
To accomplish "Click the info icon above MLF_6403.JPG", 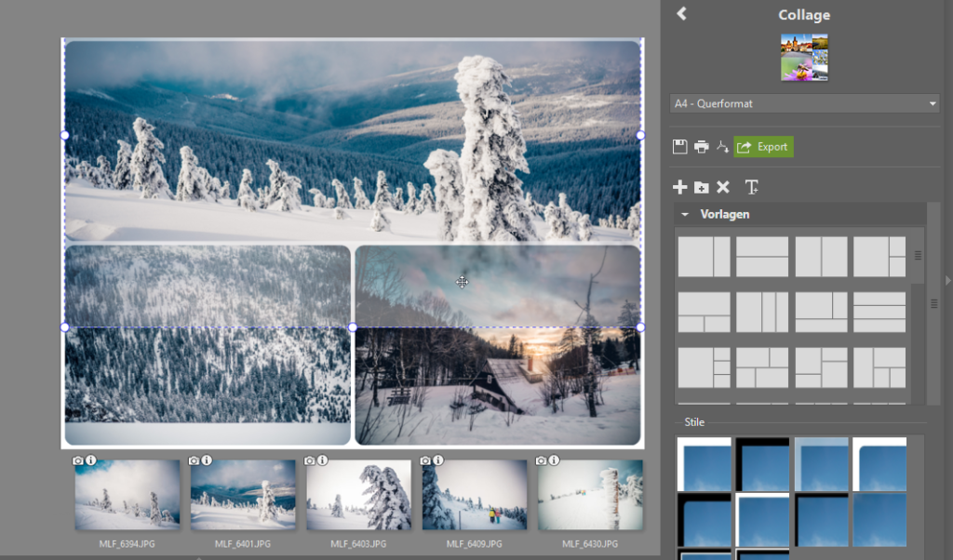I will tap(322, 460).
